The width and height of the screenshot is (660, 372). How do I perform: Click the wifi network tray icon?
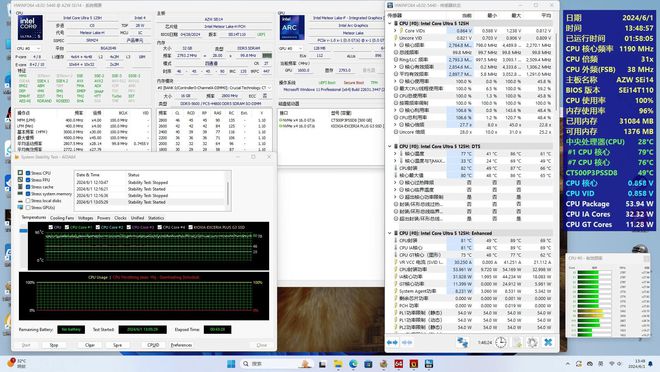[612, 364]
